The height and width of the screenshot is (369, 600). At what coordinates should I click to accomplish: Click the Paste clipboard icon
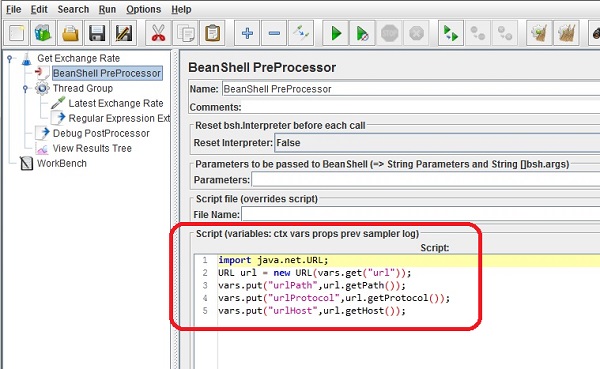212,33
